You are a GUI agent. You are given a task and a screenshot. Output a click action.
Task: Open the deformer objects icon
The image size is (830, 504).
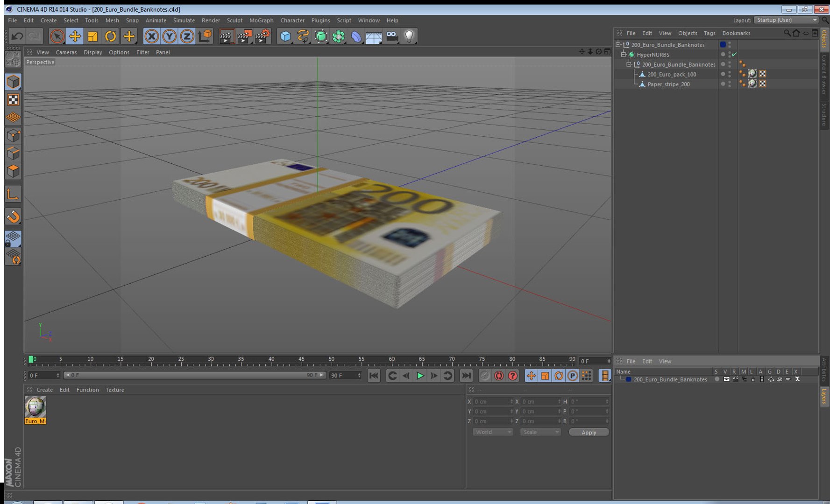pos(356,36)
